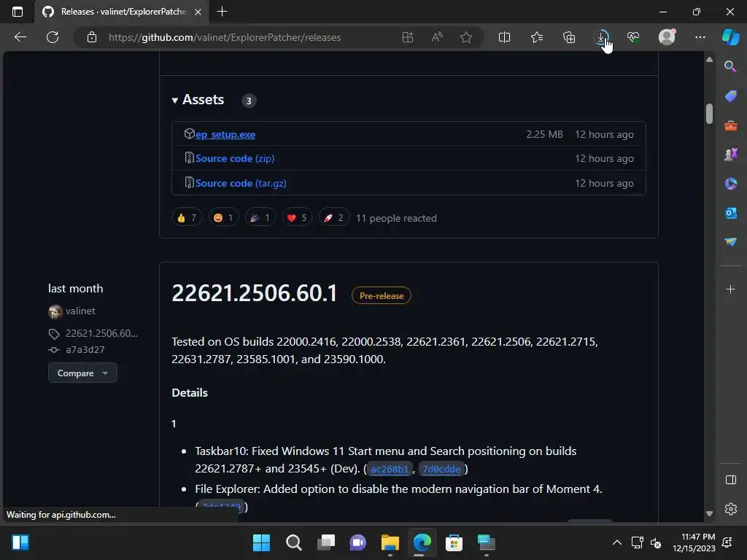The height and width of the screenshot is (560, 747).
Task: Open sidebar Shopping tag icon
Action: point(730,96)
